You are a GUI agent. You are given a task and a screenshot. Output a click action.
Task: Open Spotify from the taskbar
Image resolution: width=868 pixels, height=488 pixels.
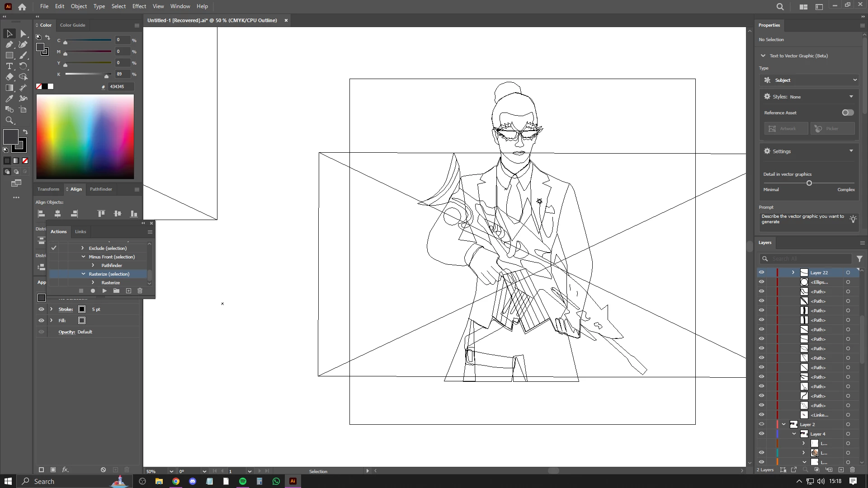(243, 481)
